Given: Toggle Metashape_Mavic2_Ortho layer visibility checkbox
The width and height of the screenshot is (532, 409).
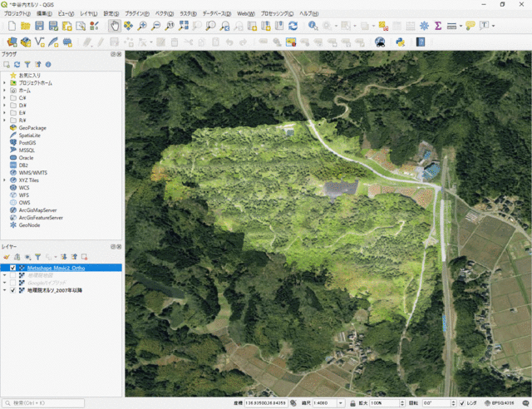Looking at the screenshot, I should pos(13,268).
